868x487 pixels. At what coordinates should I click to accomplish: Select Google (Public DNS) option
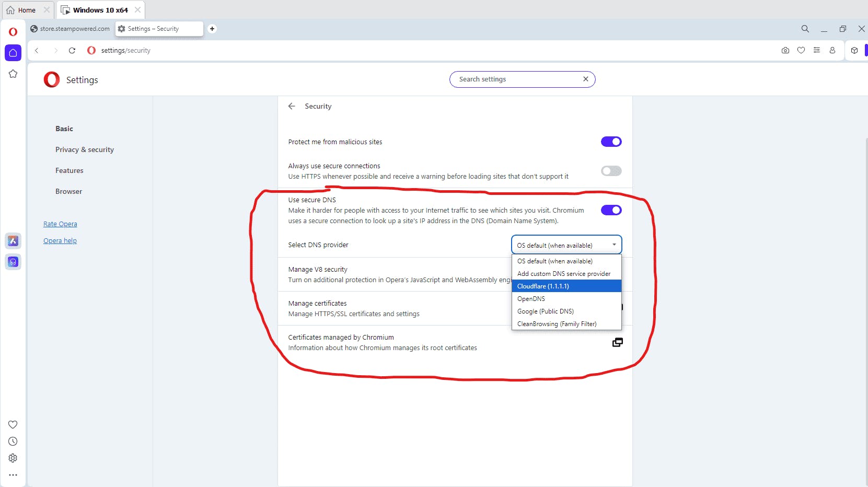566,311
